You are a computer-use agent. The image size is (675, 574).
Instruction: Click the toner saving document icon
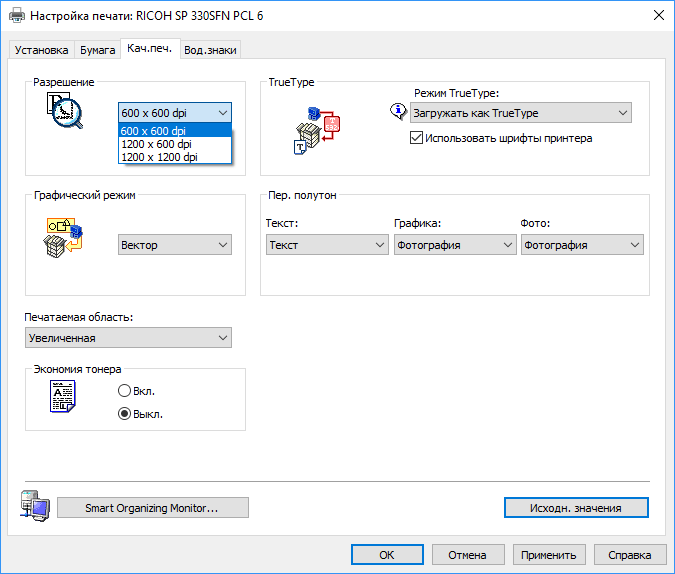point(64,399)
